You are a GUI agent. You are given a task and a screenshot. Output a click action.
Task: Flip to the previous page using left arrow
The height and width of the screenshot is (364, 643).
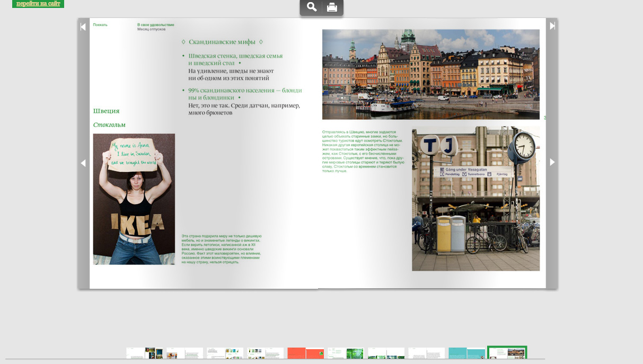pyautogui.click(x=83, y=163)
